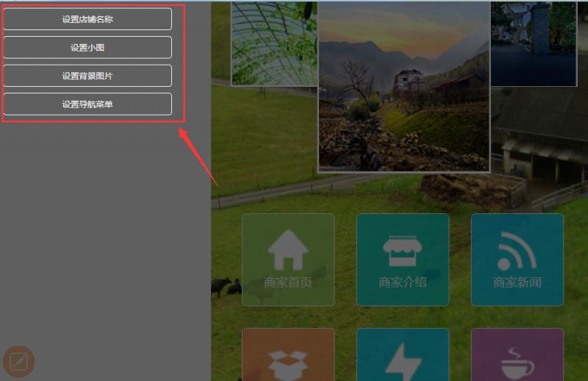Select the dark house thumbnail at top-right
This screenshot has width=588, height=381.
click(x=534, y=43)
